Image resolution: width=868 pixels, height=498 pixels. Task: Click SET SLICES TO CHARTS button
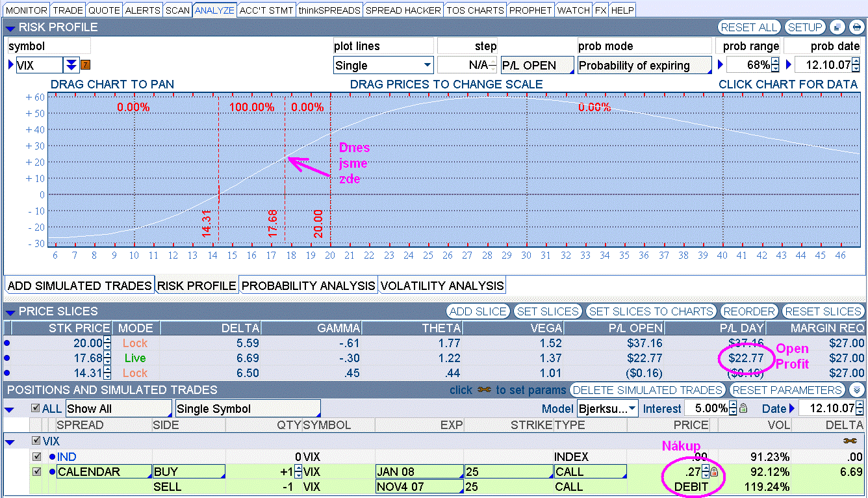[650, 311]
